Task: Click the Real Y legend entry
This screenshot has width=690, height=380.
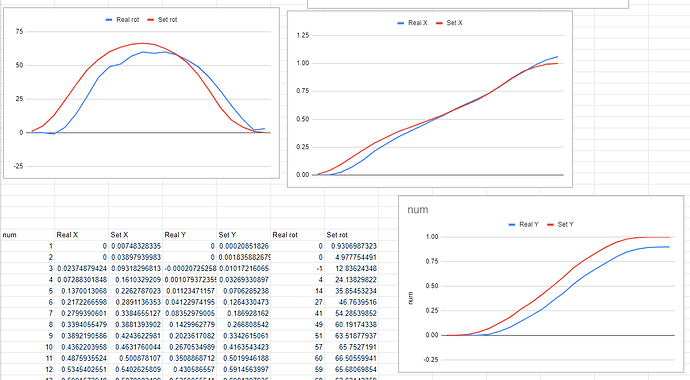Action: point(524,224)
